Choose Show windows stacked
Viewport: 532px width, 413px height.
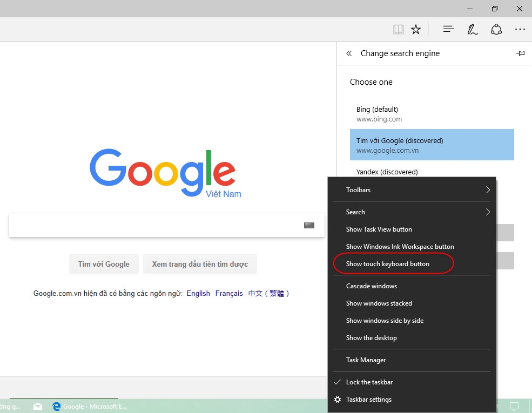[412, 303]
